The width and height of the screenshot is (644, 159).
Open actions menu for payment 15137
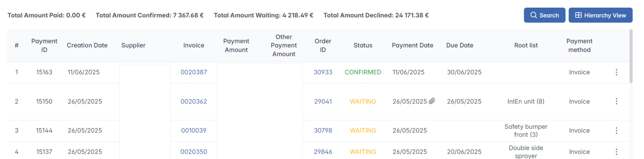(616, 152)
